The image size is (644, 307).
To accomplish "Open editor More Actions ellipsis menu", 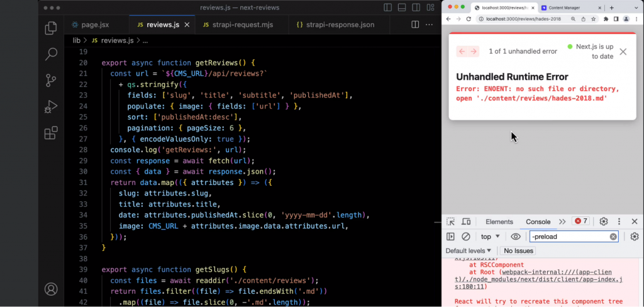I will coord(429,25).
